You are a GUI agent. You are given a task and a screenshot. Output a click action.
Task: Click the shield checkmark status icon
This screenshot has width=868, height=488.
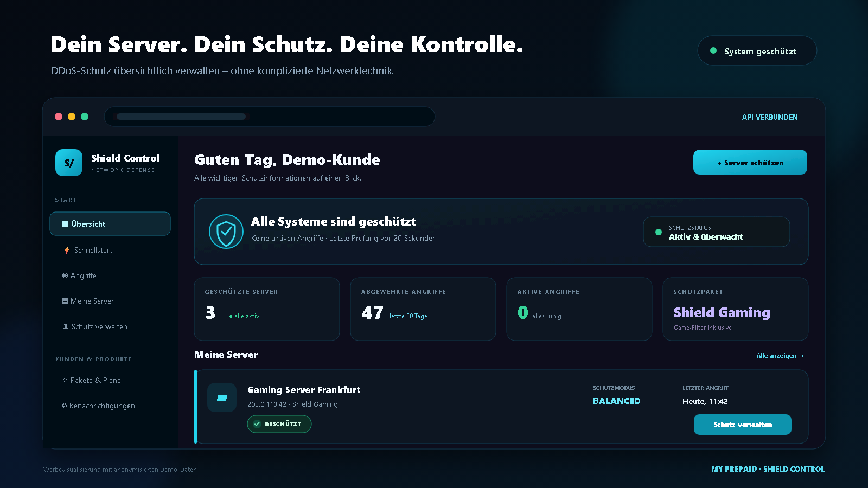tap(226, 232)
